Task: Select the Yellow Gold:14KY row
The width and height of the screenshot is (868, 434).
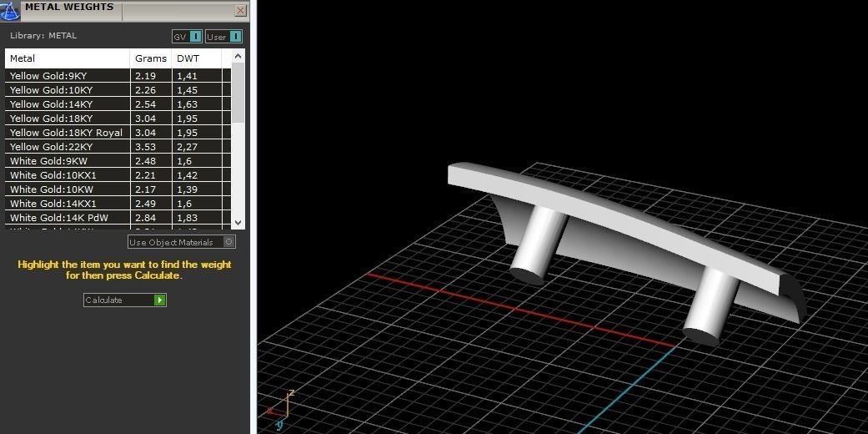Action: tap(118, 104)
